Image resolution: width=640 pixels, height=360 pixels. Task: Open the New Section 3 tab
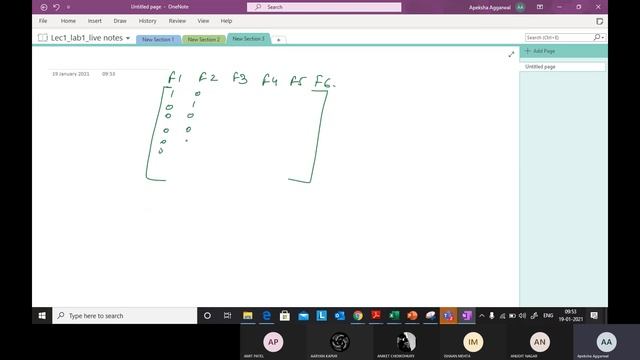249,39
